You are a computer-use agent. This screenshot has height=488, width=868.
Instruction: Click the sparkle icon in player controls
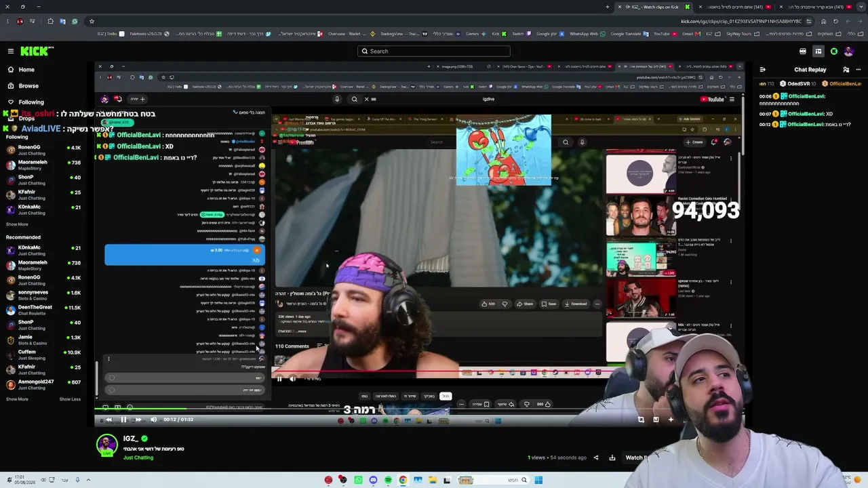[671, 420]
